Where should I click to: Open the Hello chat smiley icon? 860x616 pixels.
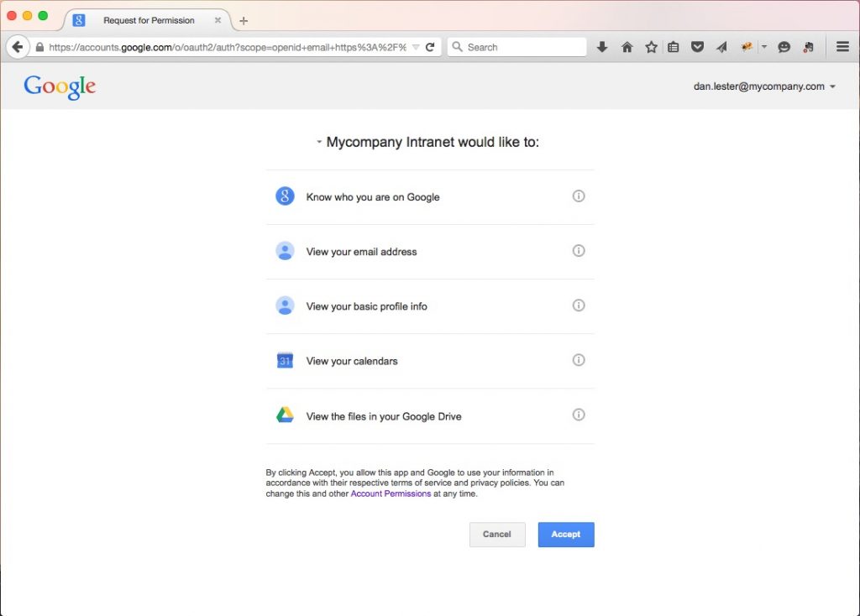coord(784,47)
